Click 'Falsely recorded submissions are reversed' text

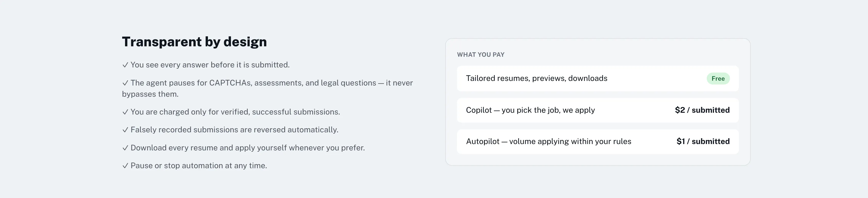point(234,130)
